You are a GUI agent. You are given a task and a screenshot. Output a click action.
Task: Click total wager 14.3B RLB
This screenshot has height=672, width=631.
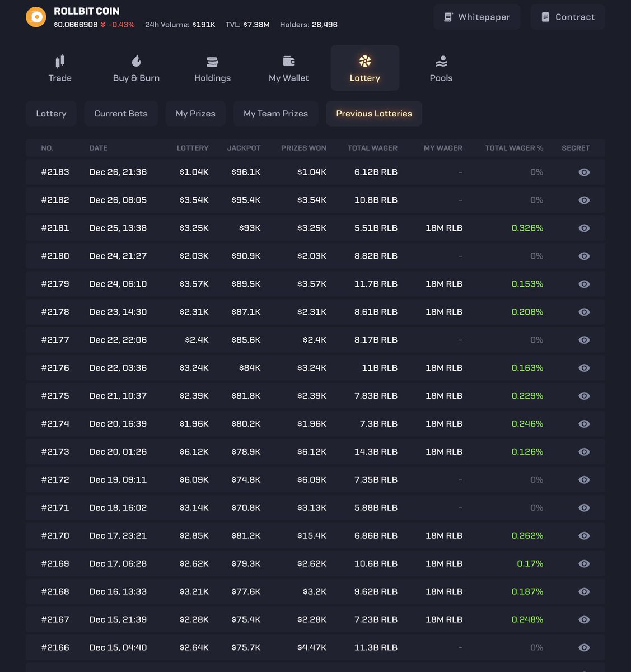(x=376, y=452)
